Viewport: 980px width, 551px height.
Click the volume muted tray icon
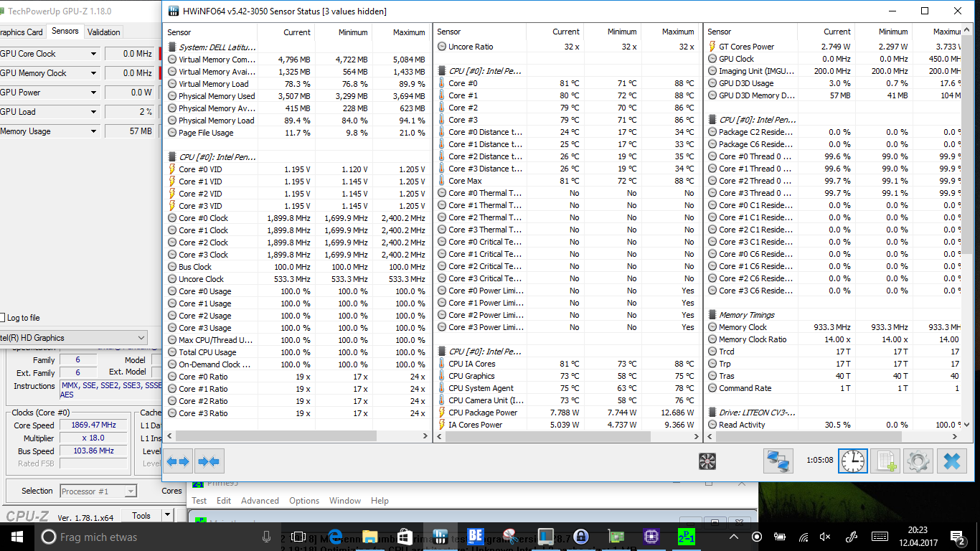pos(826,537)
